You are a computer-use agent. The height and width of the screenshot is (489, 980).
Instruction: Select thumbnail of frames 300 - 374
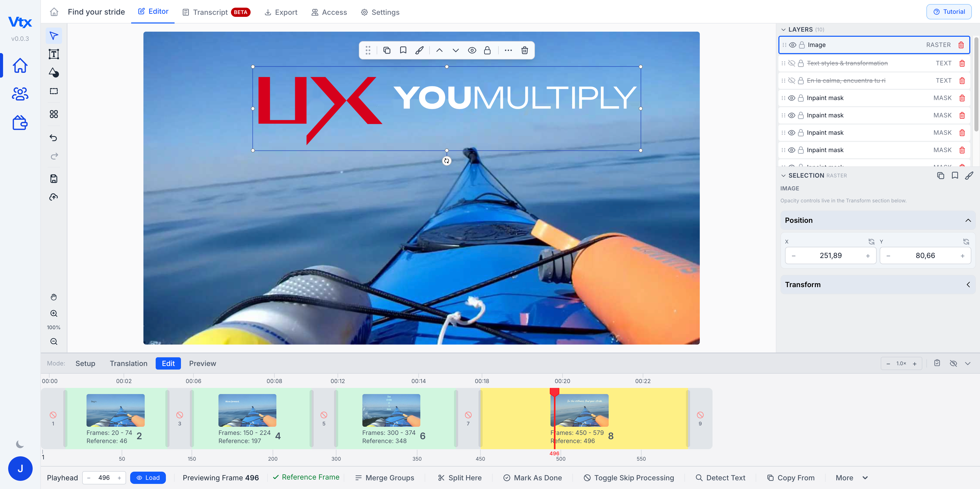point(391,410)
